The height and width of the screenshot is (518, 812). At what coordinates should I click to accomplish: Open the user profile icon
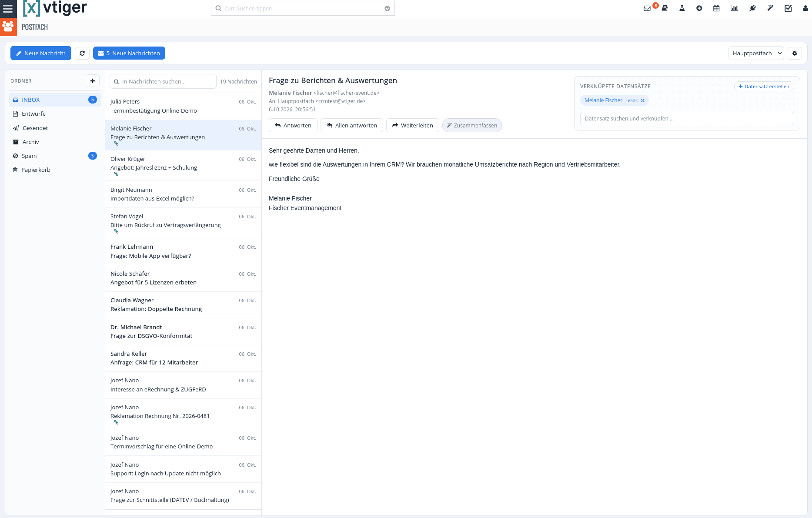[805, 8]
